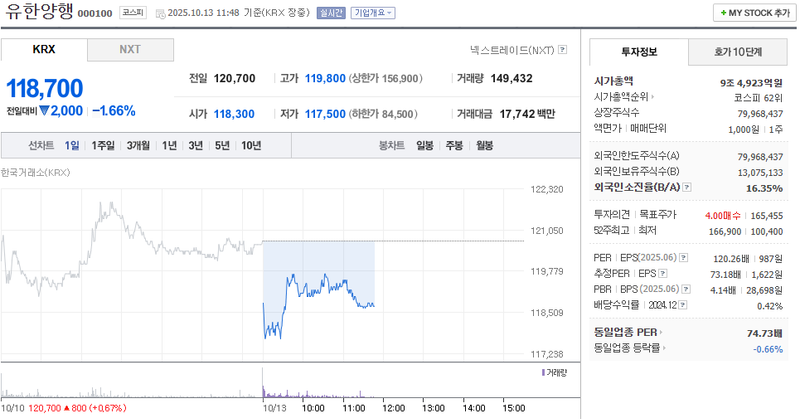This screenshot has width=800, height=419.
Task: Open the 기업개요 dropdown
Action: pyautogui.click(x=372, y=13)
